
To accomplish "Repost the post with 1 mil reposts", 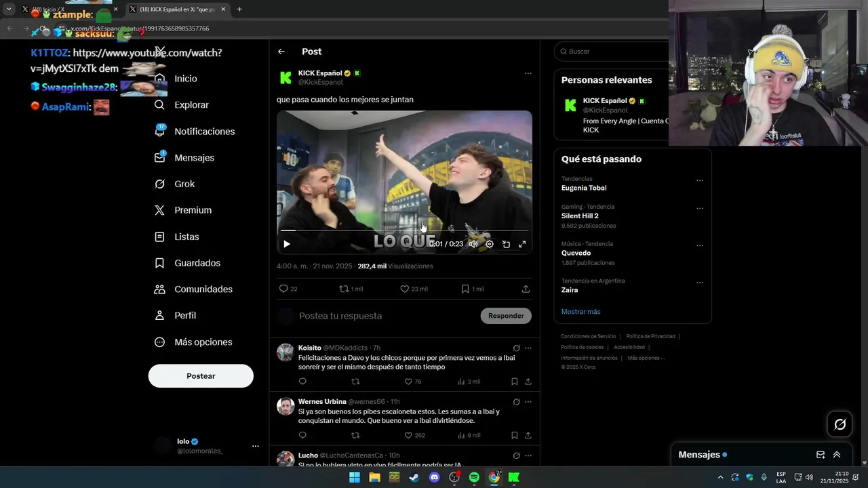I will coord(344,289).
